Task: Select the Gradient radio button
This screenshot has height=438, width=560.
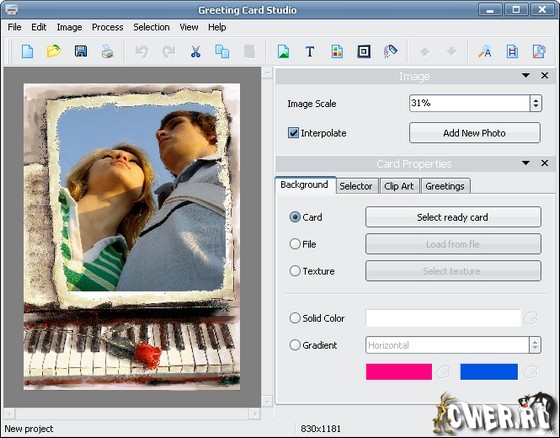Action: pyautogui.click(x=295, y=345)
